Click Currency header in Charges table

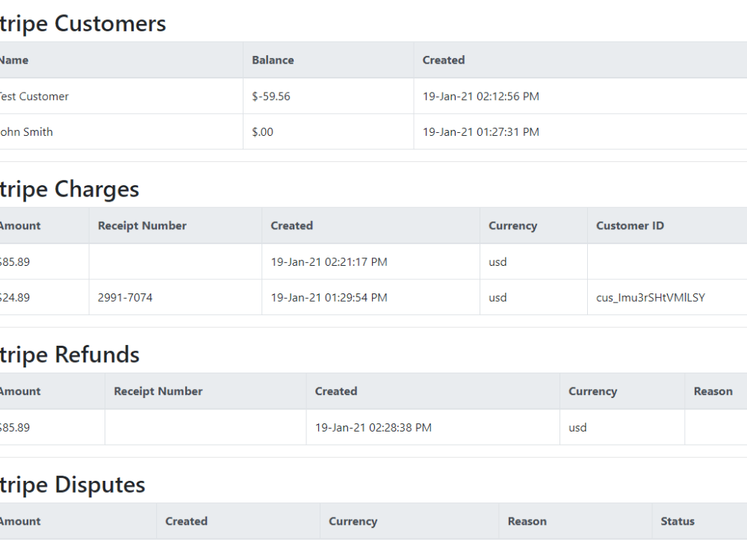click(x=512, y=225)
